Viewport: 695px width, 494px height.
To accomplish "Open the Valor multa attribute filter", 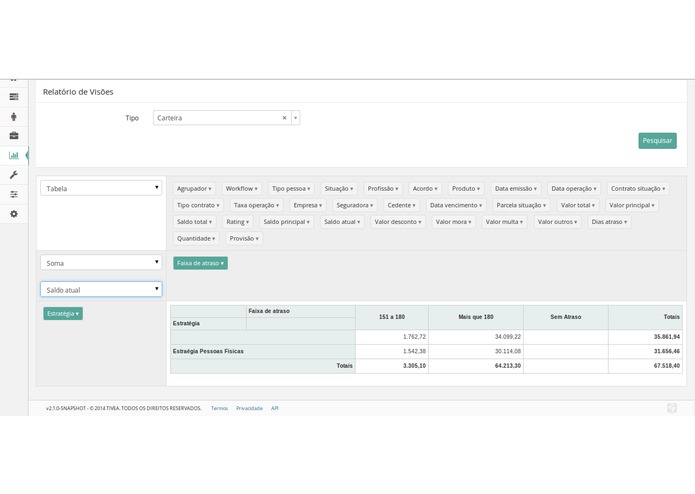I will pos(504,222).
